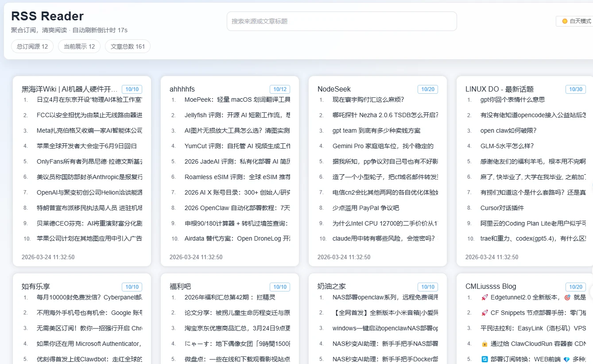The width and height of the screenshot is (593, 364).
Task: Click the NodeSeek card timestamp 2026-03-24 11:32:50
Action: 344,257
